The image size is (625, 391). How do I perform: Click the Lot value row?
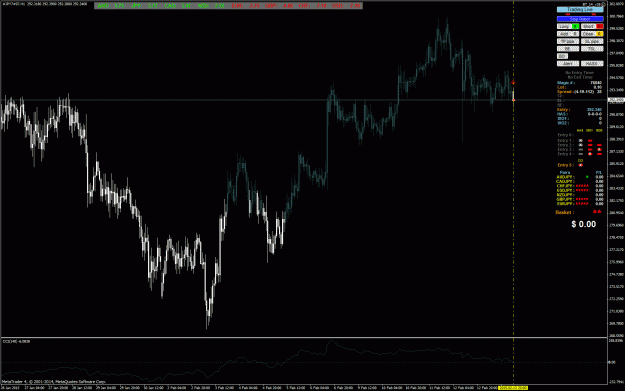580,87
